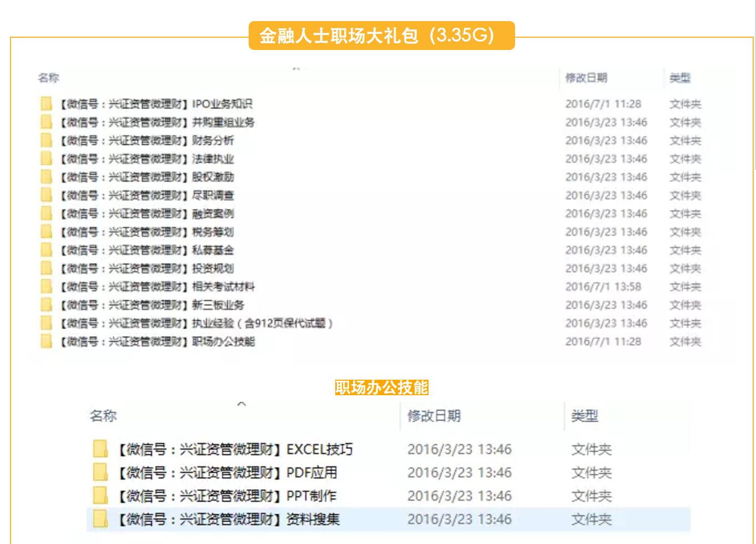Click folder icon of 新三板业务 row
The image size is (756, 544).
coord(46,305)
